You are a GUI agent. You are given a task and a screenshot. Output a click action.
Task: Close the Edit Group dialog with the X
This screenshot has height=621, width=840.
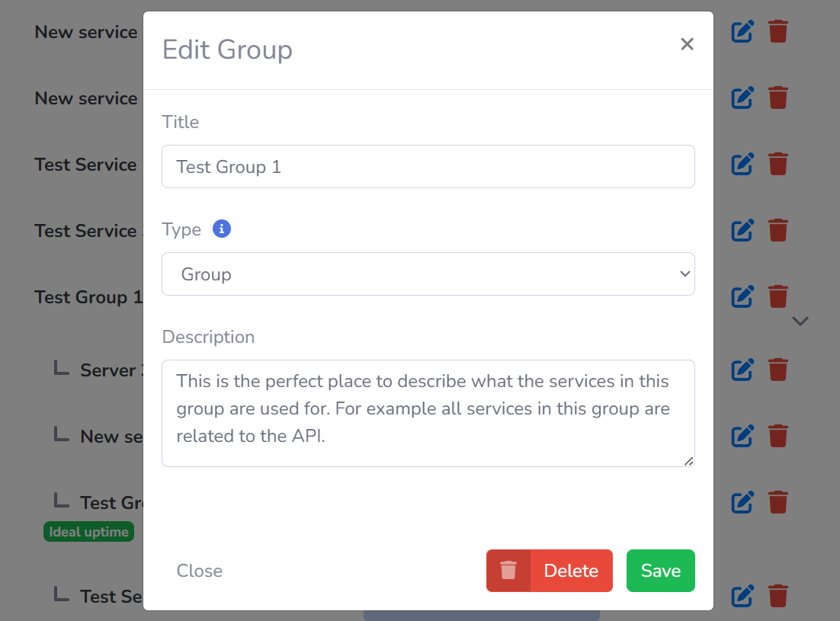pos(687,43)
